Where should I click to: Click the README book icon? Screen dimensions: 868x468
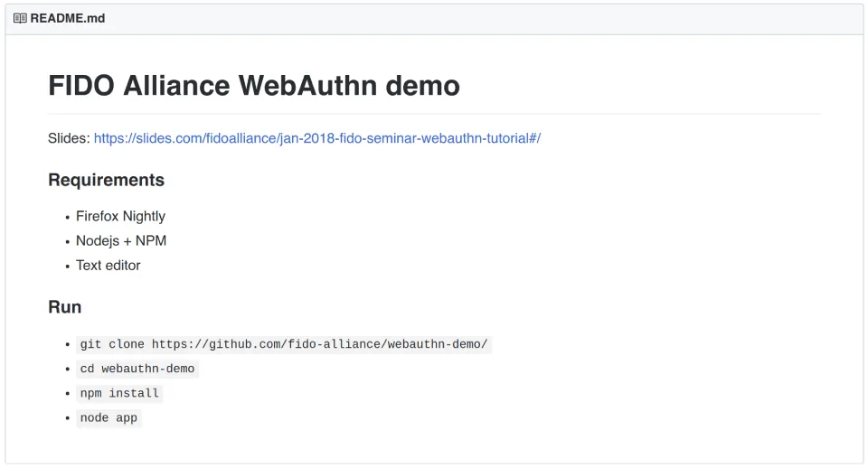(x=20, y=18)
